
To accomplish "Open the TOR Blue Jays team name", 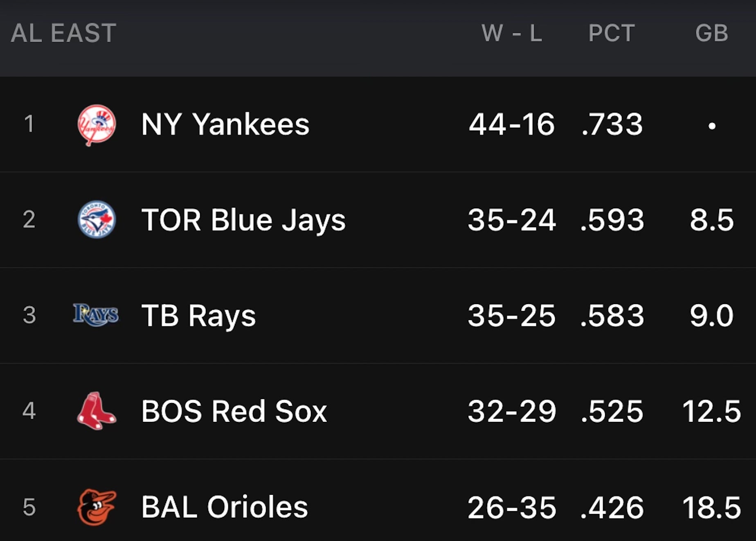I will [x=243, y=221].
